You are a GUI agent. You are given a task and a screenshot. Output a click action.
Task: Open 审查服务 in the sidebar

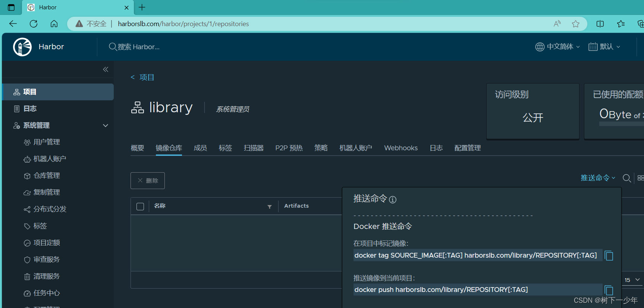(x=47, y=260)
